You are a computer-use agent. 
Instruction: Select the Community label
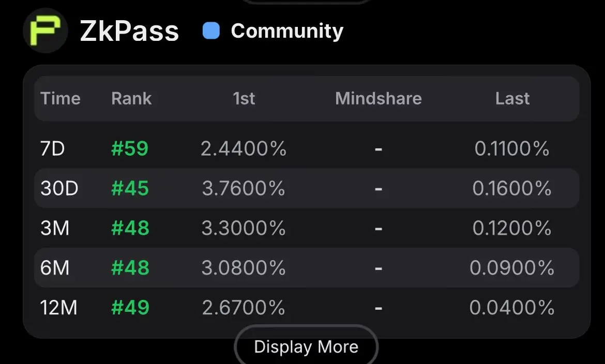pyautogui.click(x=287, y=31)
